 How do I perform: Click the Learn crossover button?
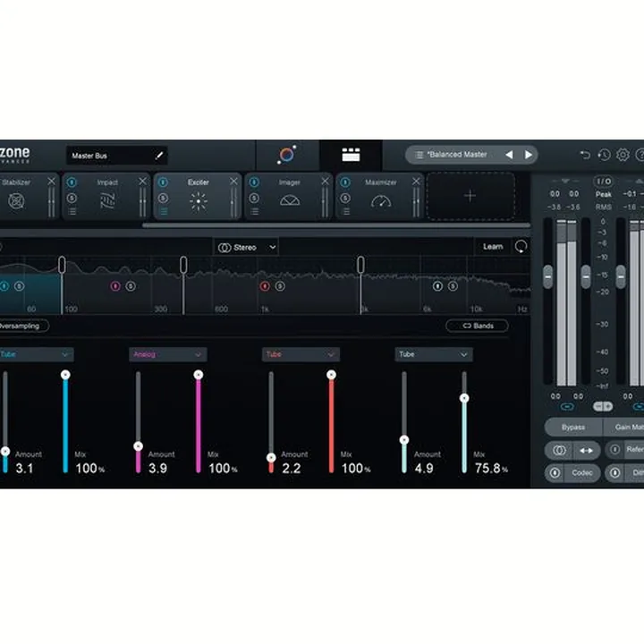click(493, 247)
